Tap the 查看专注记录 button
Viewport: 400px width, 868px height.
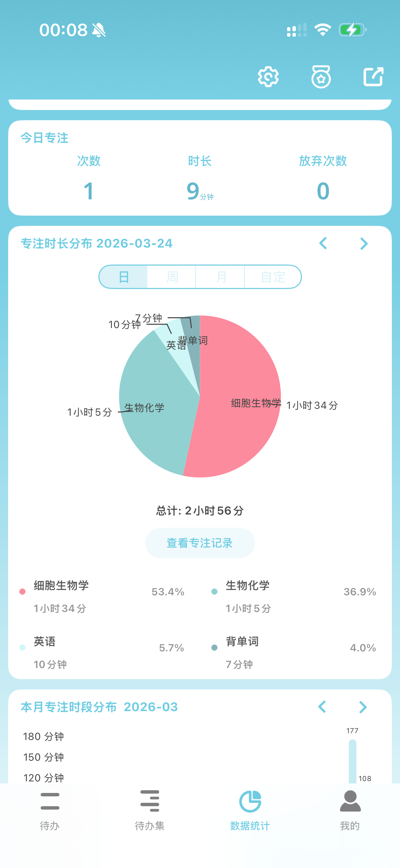200,543
